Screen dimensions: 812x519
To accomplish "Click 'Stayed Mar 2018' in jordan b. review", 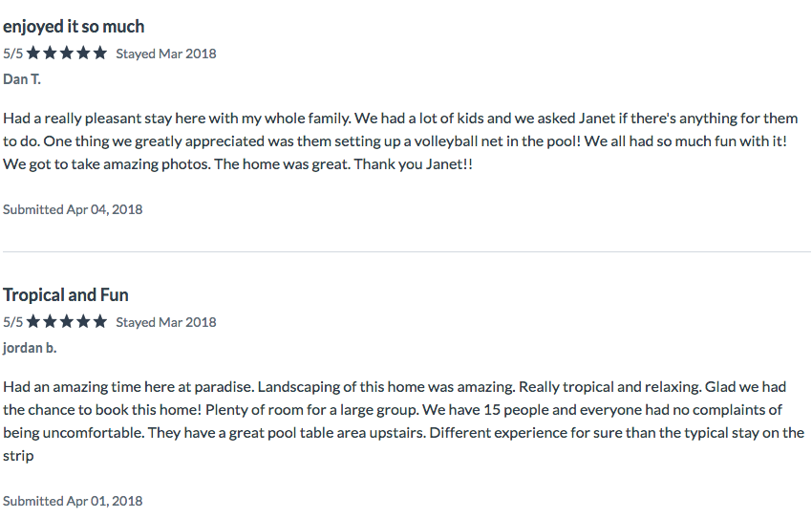I will pyautogui.click(x=165, y=322).
